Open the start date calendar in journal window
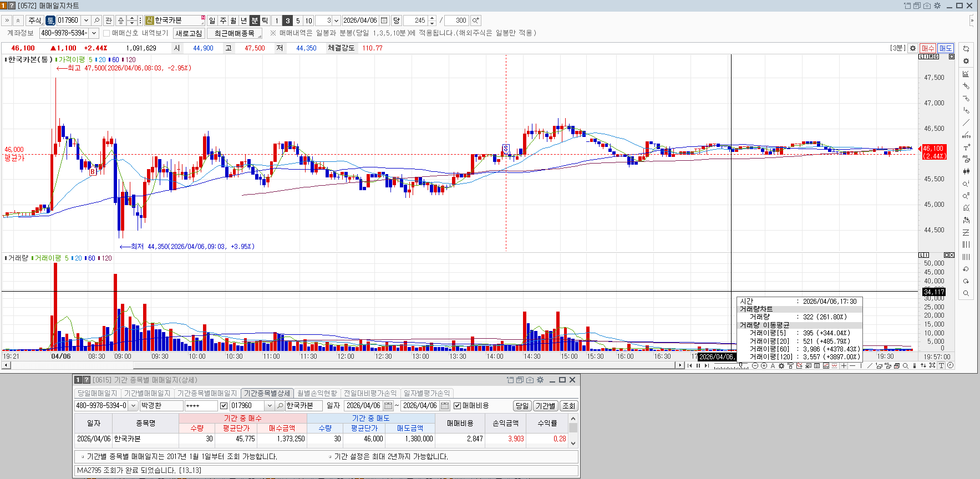 388,406
